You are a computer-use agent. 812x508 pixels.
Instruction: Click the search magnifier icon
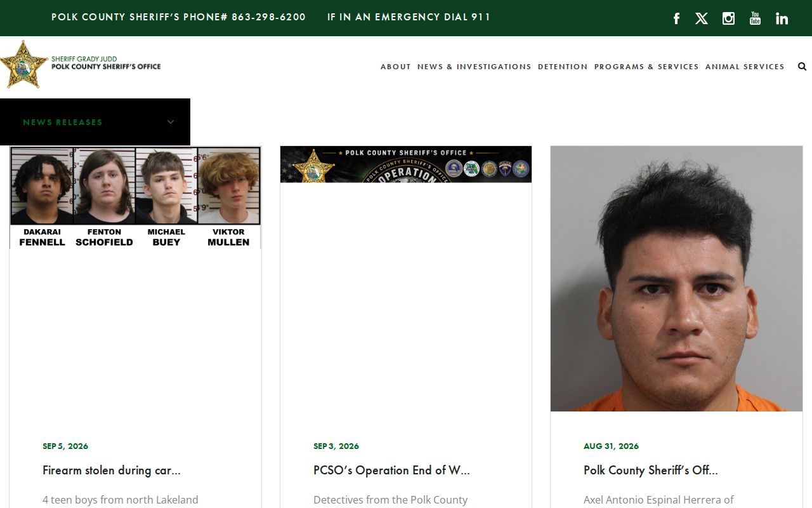pyautogui.click(x=802, y=66)
